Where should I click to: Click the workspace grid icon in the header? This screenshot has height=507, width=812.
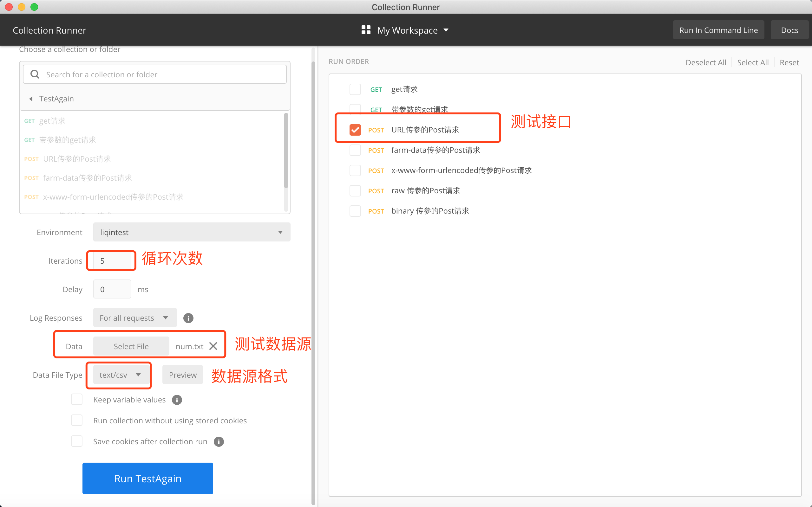coord(366,30)
